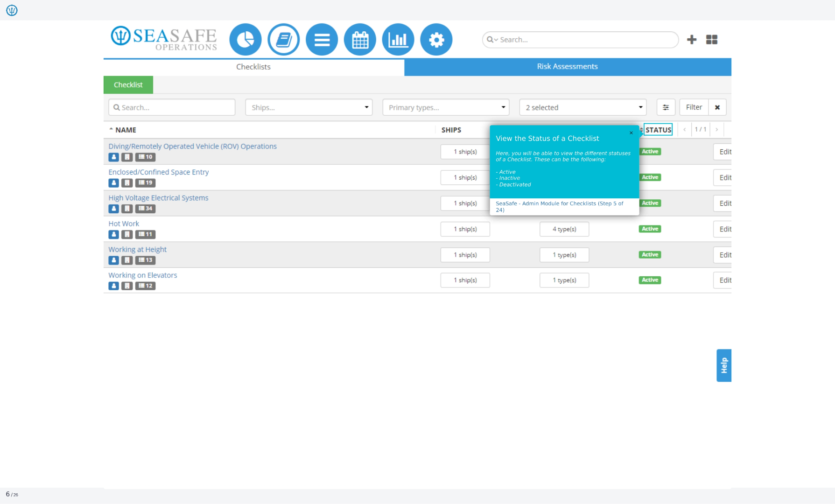The height and width of the screenshot is (504, 835).
Task: Click 1 ship(s) for Hot Work
Action: click(x=465, y=229)
